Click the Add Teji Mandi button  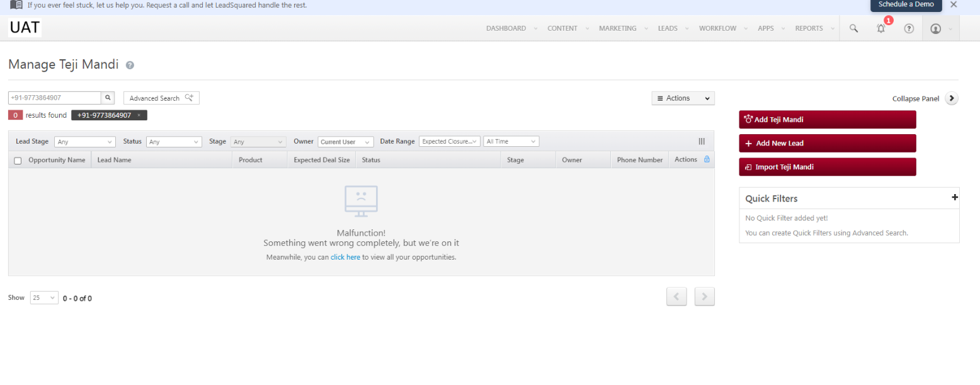828,119
